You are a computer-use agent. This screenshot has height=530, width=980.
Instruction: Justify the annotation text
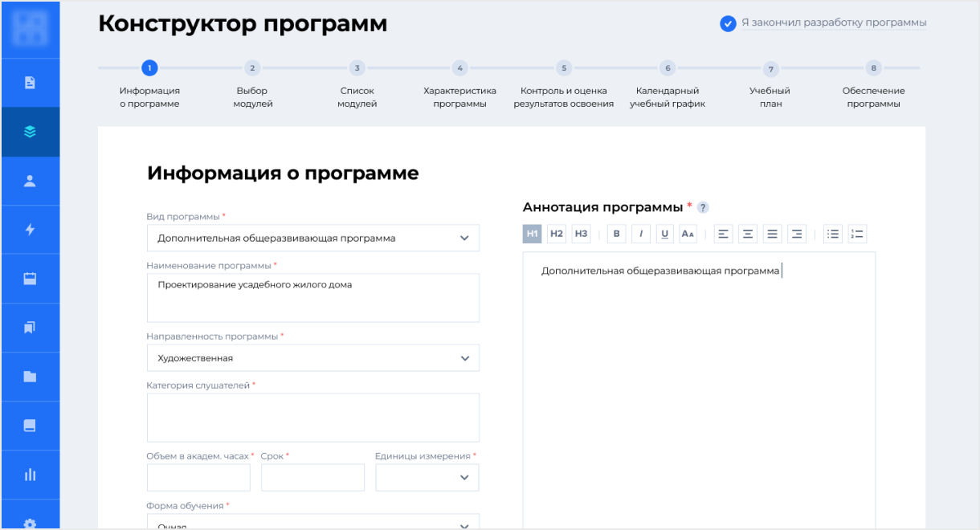772,234
